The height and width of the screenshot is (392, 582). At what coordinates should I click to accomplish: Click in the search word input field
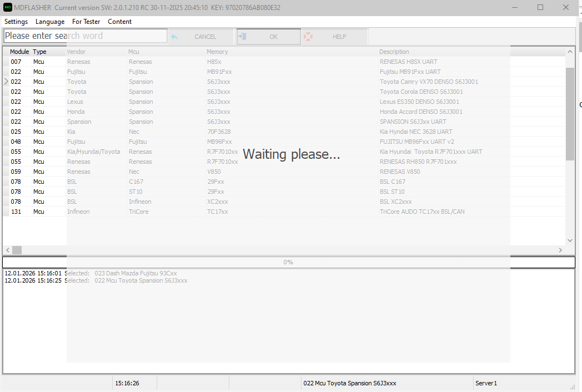[85, 36]
